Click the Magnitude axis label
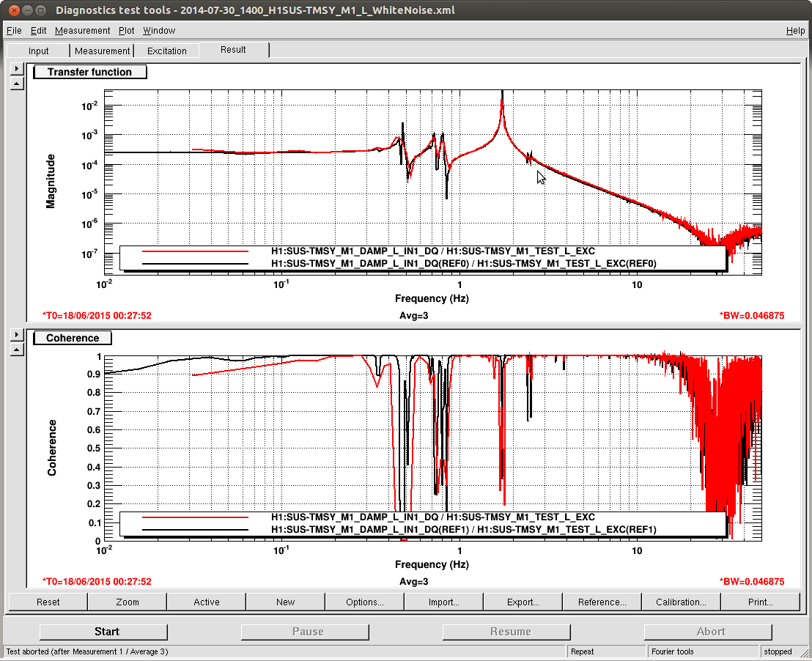The image size is (812, 661). point(51,181)
